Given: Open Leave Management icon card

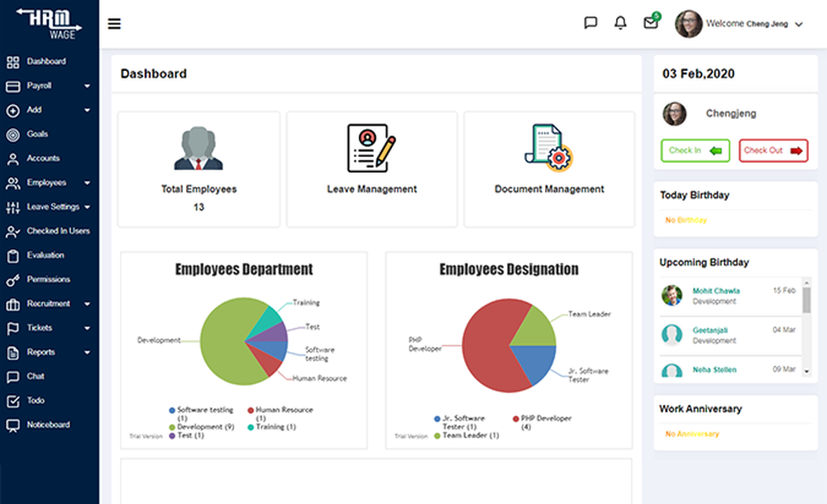Looking at the screenshot, I should tap(372, 169).
